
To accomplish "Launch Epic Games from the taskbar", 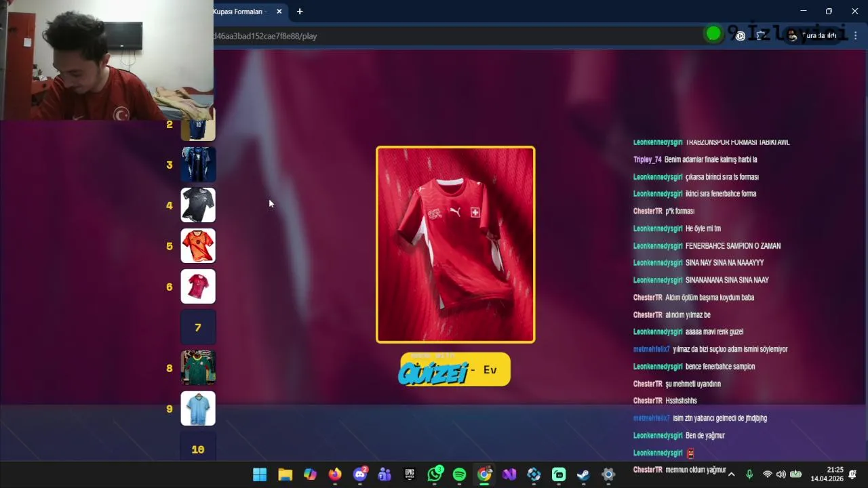I will (x=410, y=474).
